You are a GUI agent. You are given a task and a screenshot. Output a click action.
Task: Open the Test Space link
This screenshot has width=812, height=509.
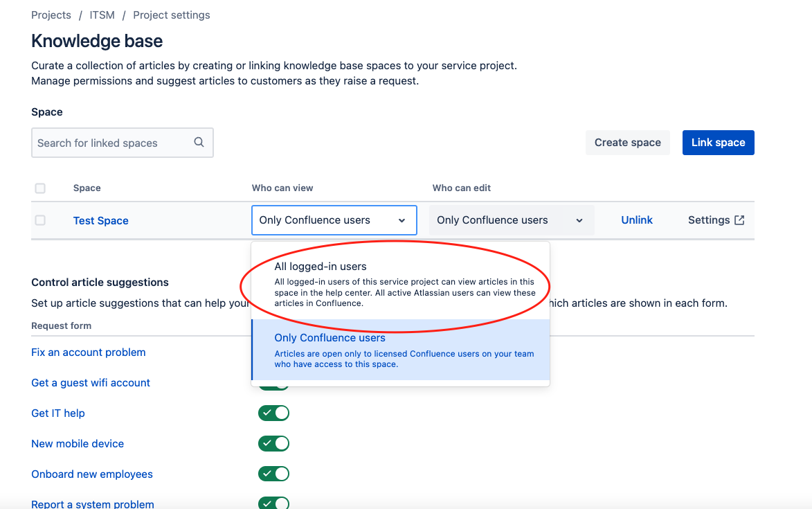[100, 221]
